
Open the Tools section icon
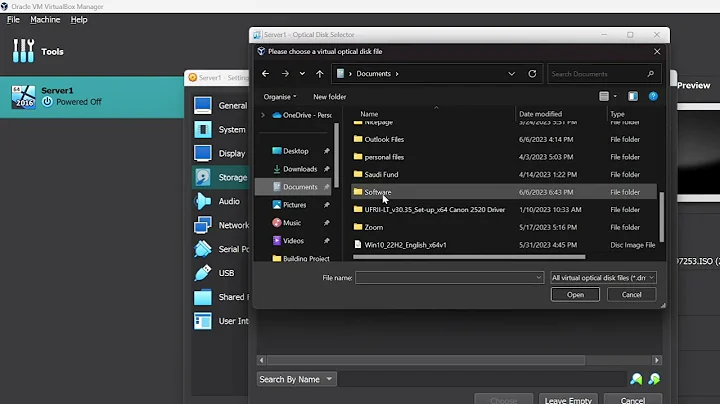pos(23,50)
